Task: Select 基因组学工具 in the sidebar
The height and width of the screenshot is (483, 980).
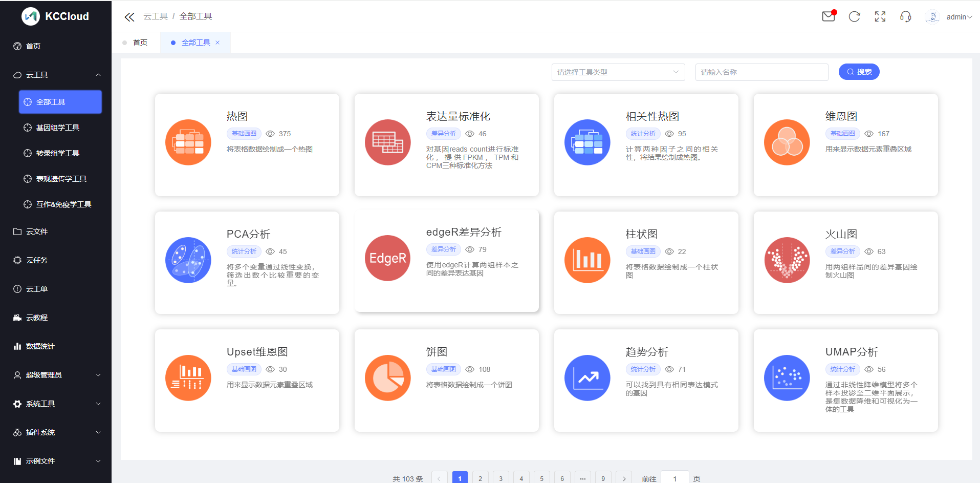Action: coord(60,128)
